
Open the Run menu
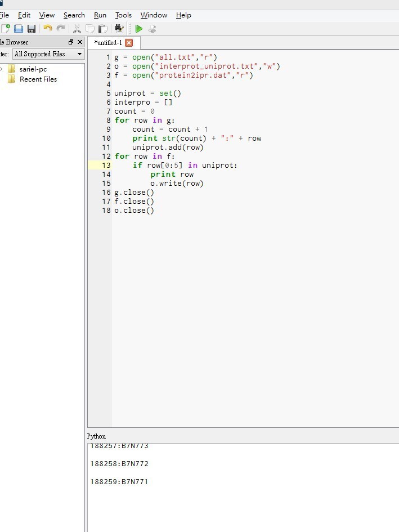coord(100,15)
